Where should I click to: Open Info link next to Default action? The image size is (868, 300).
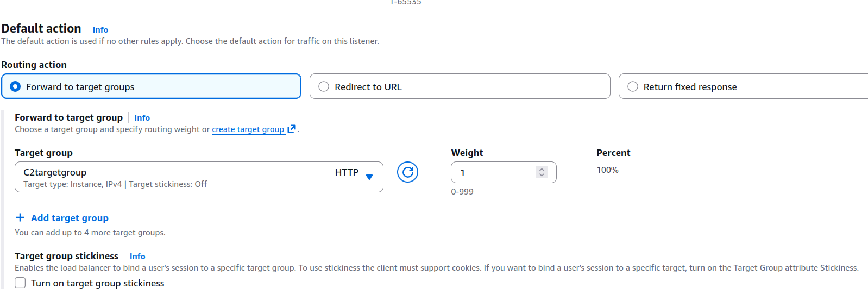(x=100, y=30)
